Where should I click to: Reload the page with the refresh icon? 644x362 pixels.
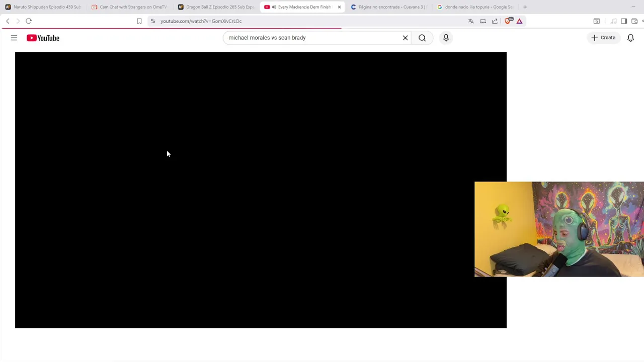click(x=29, y=21)
